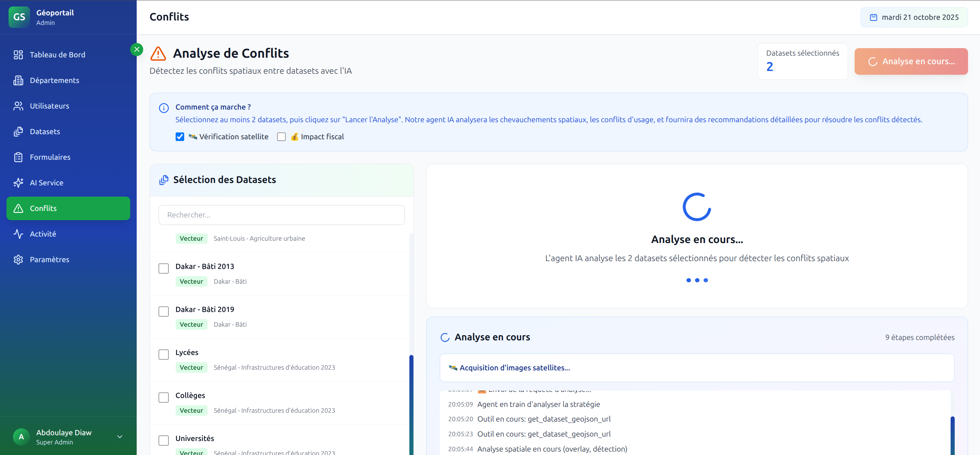
Task: Uncheck the Vérification satellite option
Action: pos(180,137)
